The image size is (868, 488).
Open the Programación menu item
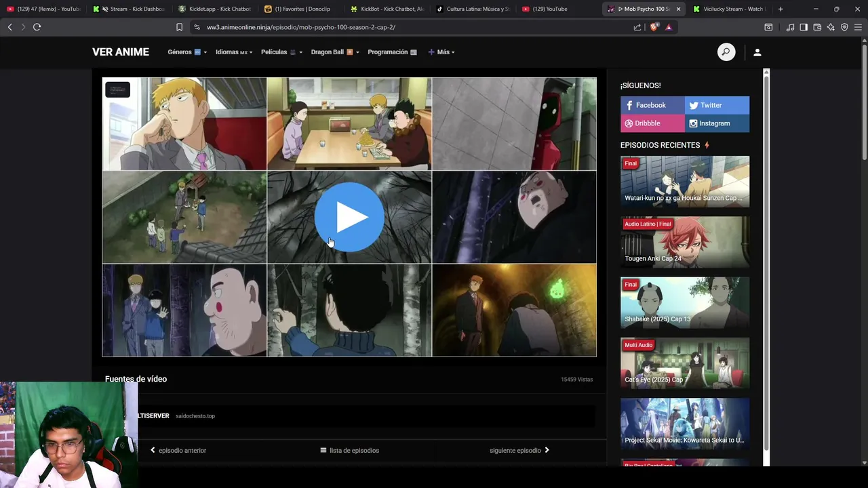pyautogui.click(x=392, y=52)
